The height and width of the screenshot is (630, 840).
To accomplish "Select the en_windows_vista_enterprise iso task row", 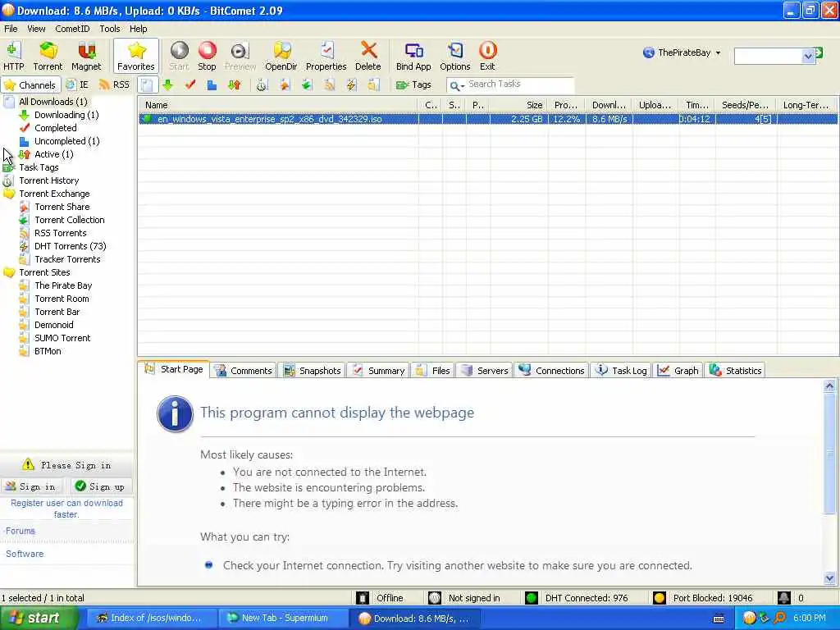I will click(488, 119).
